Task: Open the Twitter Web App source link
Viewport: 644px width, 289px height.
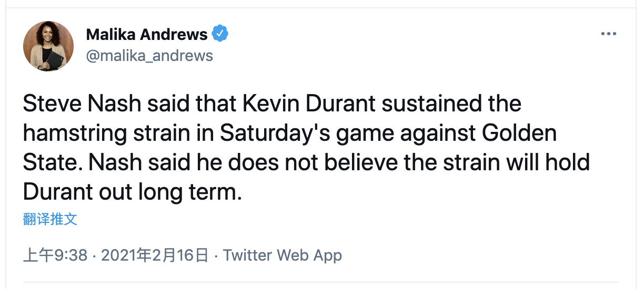Action: [x=283, y=255]
